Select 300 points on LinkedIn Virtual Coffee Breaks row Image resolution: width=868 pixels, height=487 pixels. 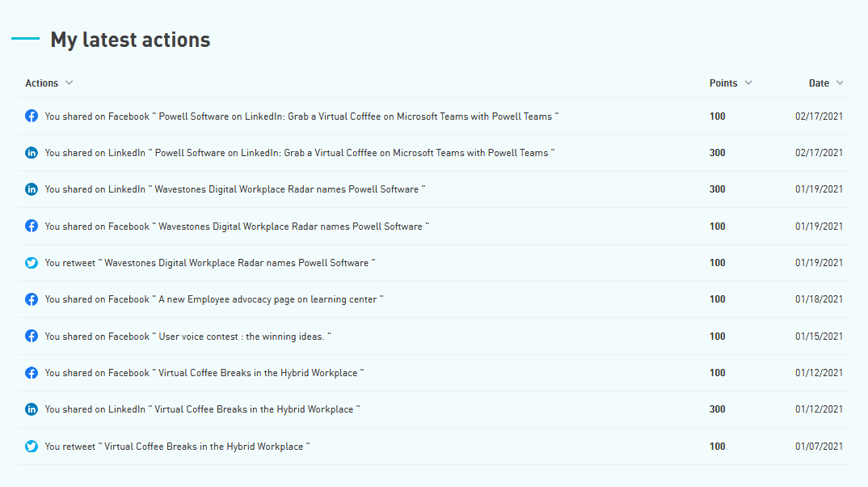[x=718, y=409]
